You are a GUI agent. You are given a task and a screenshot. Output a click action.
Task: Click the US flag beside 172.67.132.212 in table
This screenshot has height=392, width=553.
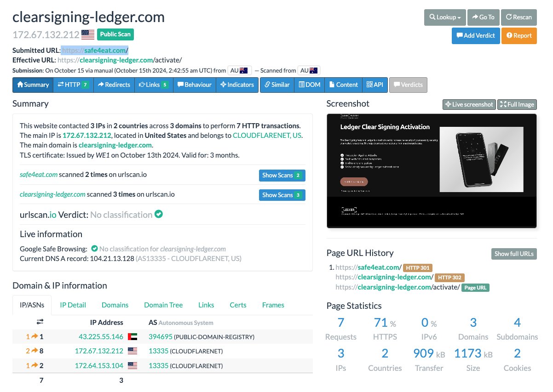coord(132,351)
